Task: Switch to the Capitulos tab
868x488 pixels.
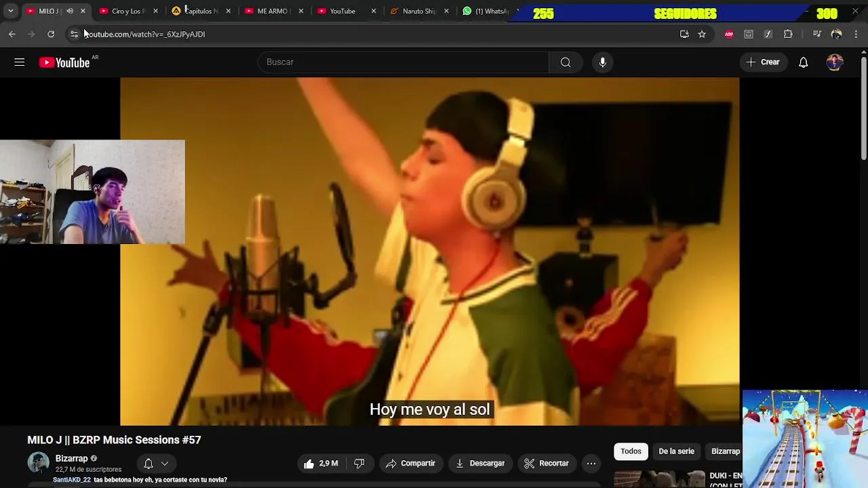Action: [200, 11]
